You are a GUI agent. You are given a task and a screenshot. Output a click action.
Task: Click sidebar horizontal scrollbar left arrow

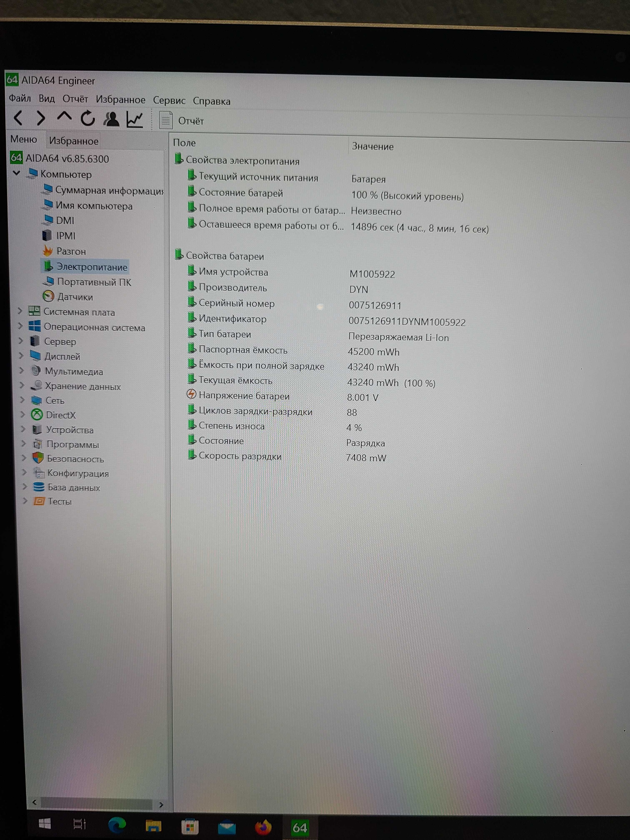(35, 802)
